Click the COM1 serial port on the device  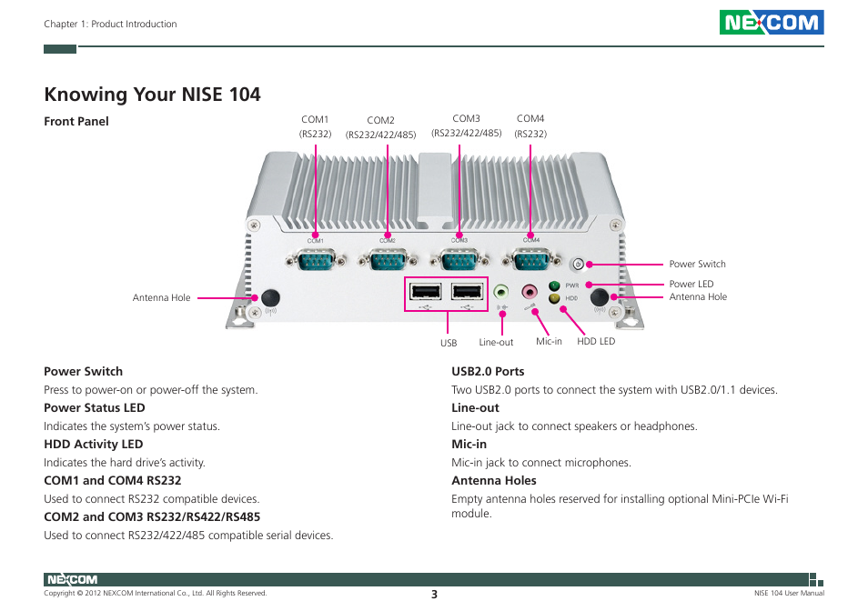316,259
